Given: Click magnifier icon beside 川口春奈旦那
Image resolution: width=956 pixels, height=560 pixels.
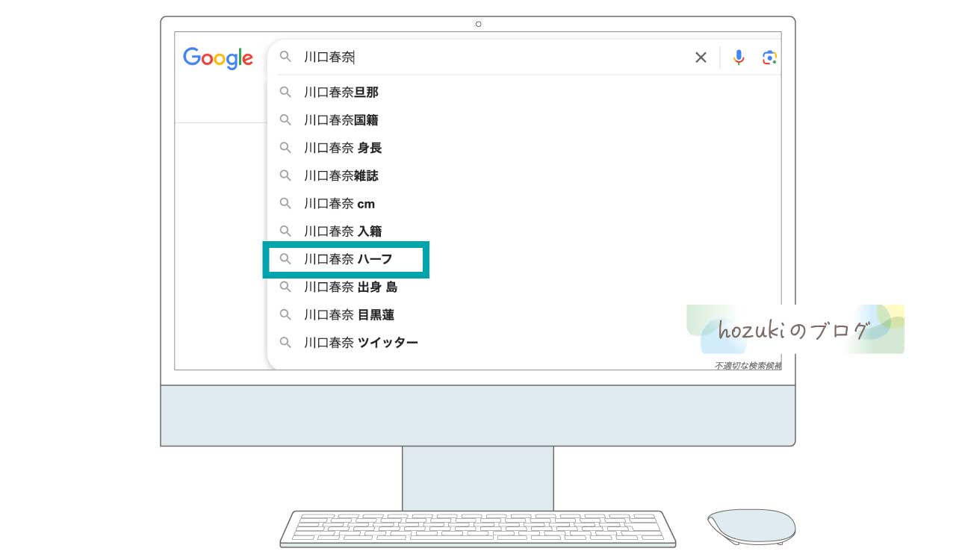Looking at the screenshot, I should [285, 92].
